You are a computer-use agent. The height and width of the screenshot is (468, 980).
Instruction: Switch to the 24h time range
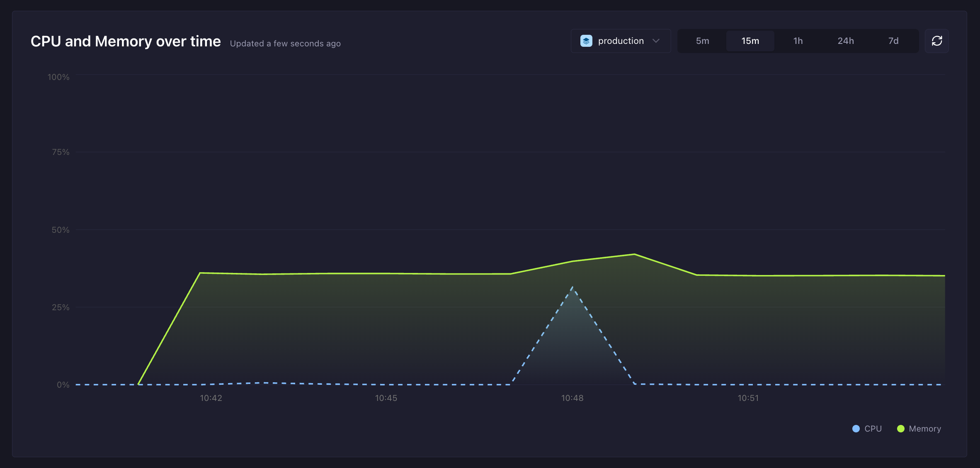[846, 41]
